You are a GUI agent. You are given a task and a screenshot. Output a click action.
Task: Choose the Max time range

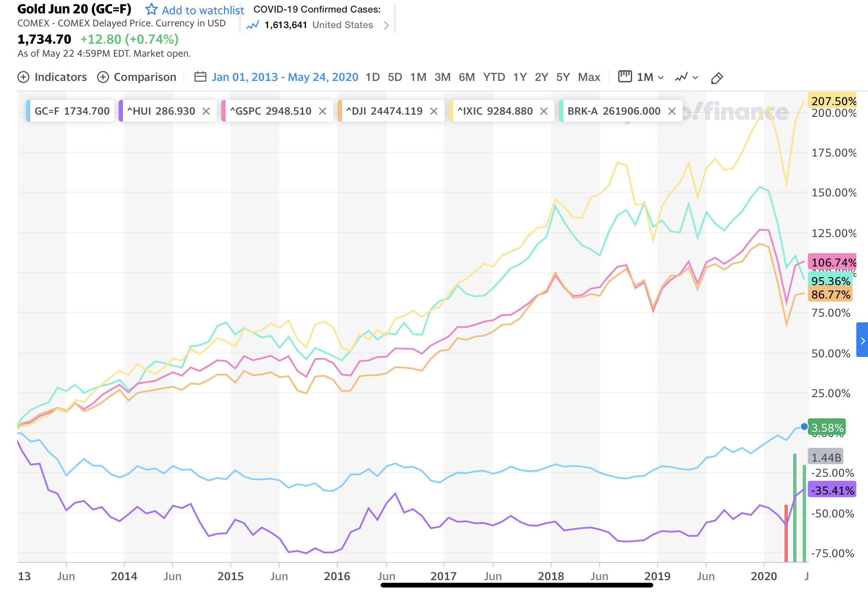pyautogui.click(x=589, y=77)
